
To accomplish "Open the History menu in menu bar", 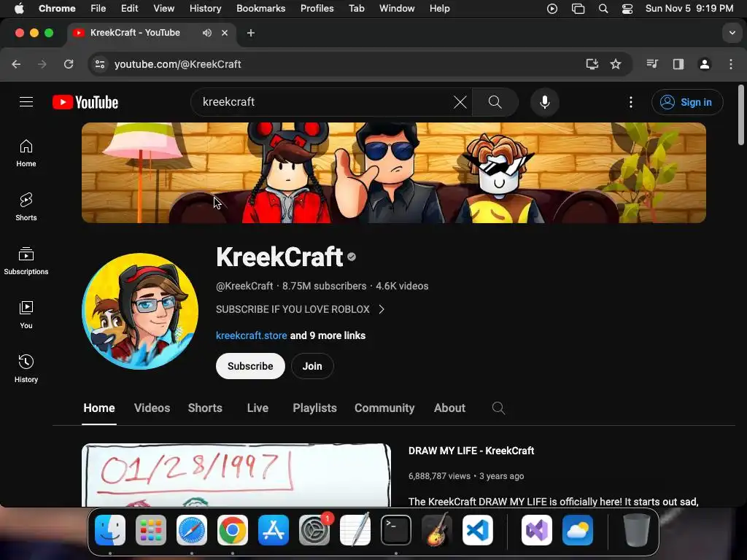I will pos(205,9).
